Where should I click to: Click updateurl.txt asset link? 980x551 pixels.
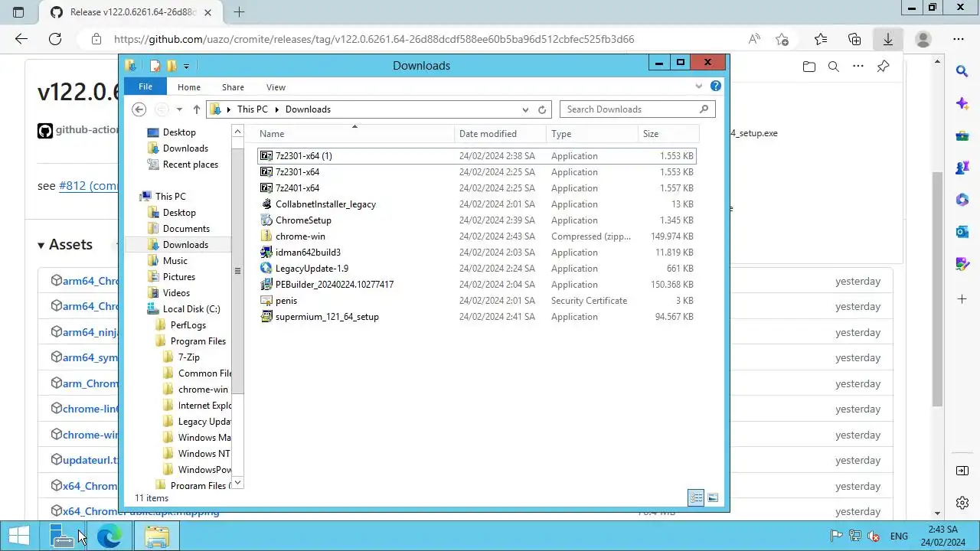[x=90, y=460]
